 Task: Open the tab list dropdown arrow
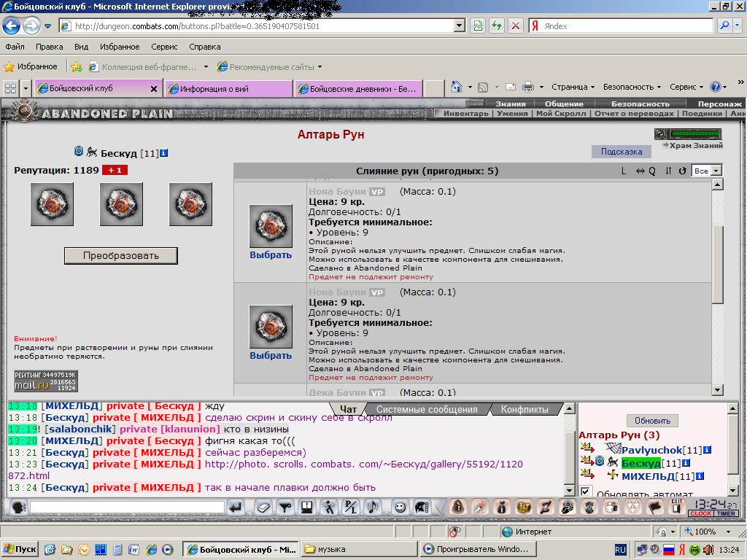click(x=26, y=88)
